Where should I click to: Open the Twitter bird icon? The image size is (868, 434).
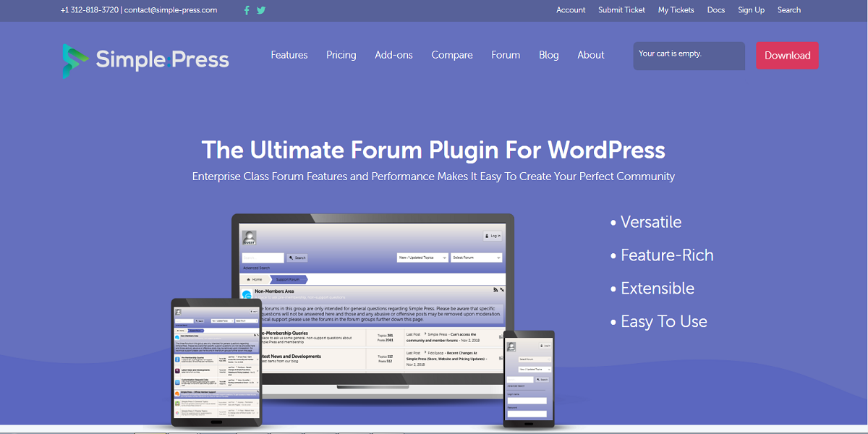(261, 10)
